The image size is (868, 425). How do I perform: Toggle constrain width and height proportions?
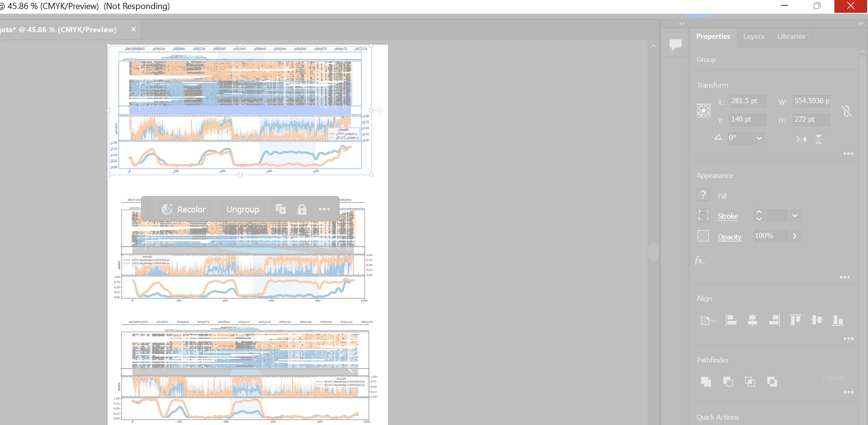point(846,111)
